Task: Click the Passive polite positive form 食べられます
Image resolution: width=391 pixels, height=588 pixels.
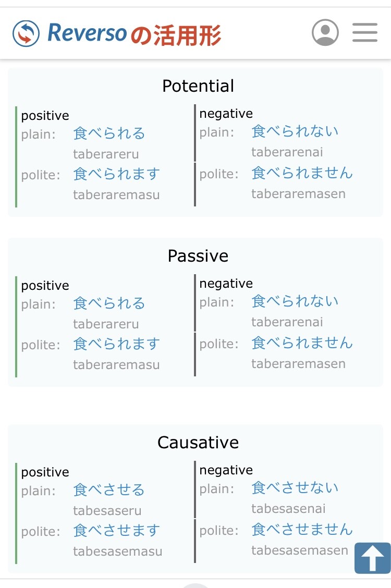Action: pyautogui.click(x=116, y=344)
